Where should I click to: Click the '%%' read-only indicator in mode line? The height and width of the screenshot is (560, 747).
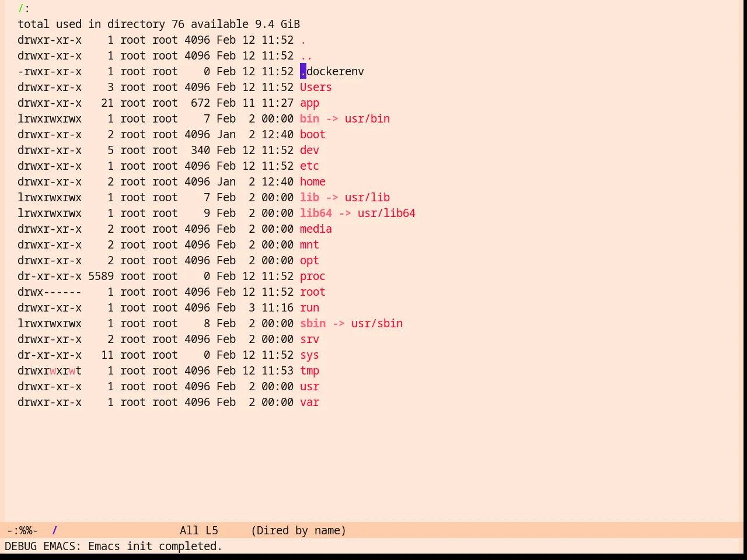[26, 531]
